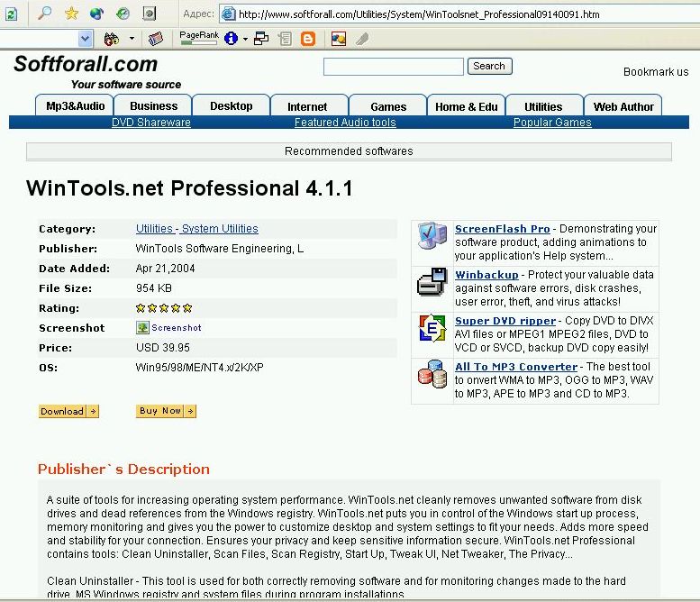
Task: Click the All To MP3 Converter icon
Action: pyautogui.click(x=432, y=374)
